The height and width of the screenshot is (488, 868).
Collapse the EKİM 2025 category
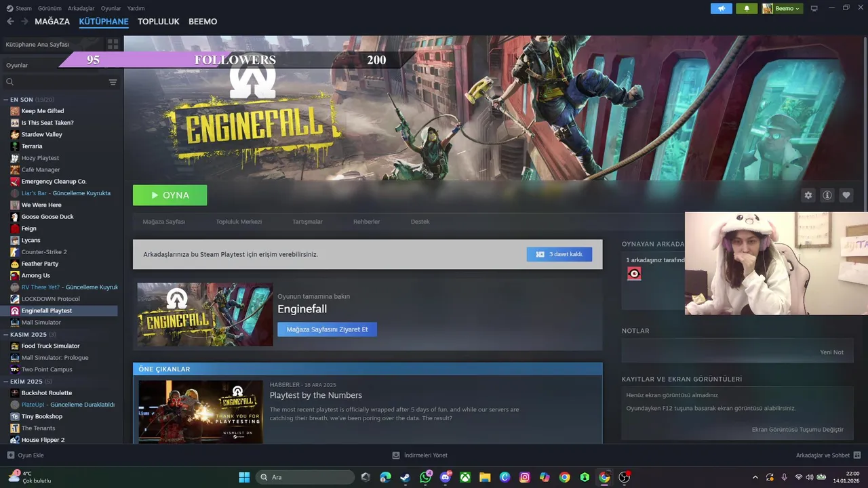coord(6,382)
